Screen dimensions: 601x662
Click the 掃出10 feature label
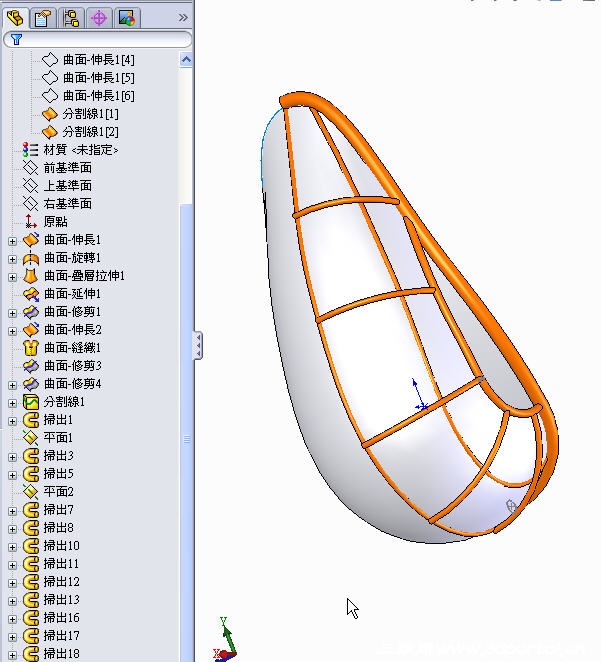coord(61,546)
